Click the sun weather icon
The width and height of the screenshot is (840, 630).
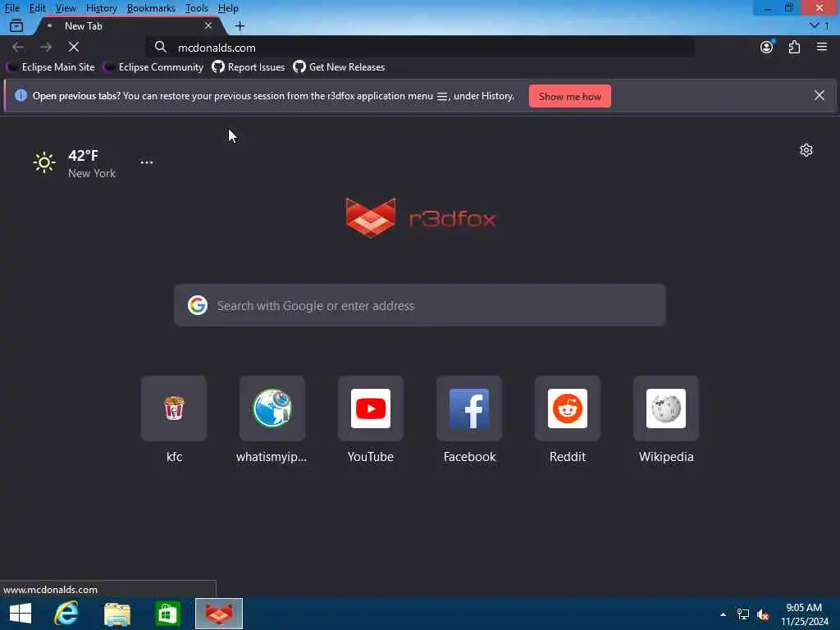44,162
